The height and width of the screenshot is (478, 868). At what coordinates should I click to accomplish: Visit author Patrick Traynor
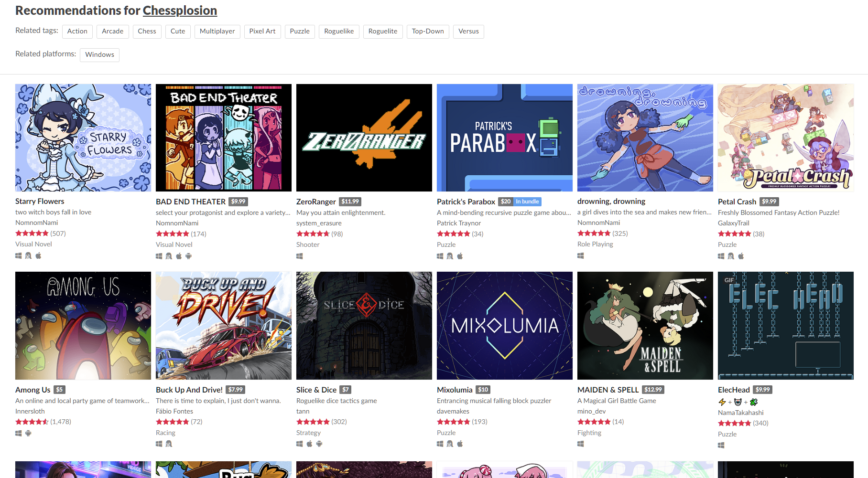pos(459,223)
